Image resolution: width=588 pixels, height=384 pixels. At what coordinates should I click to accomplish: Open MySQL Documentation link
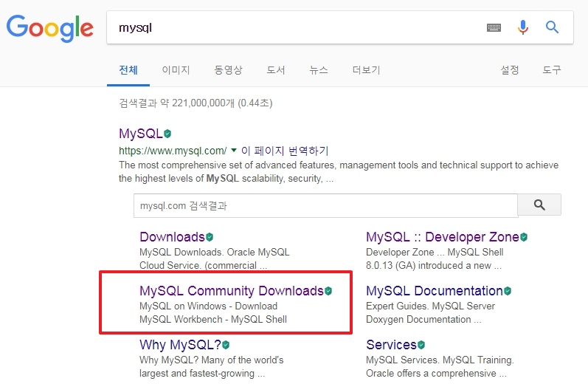coord(435,291)
